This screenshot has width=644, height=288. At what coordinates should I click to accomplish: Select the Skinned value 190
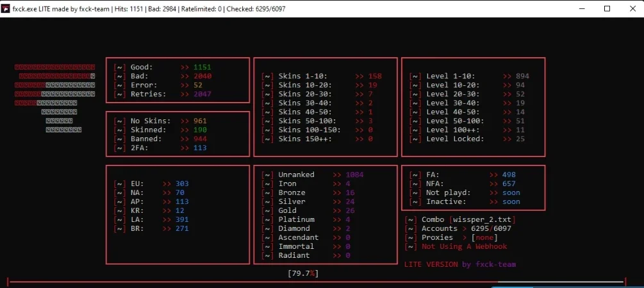[x=200, y=130]
